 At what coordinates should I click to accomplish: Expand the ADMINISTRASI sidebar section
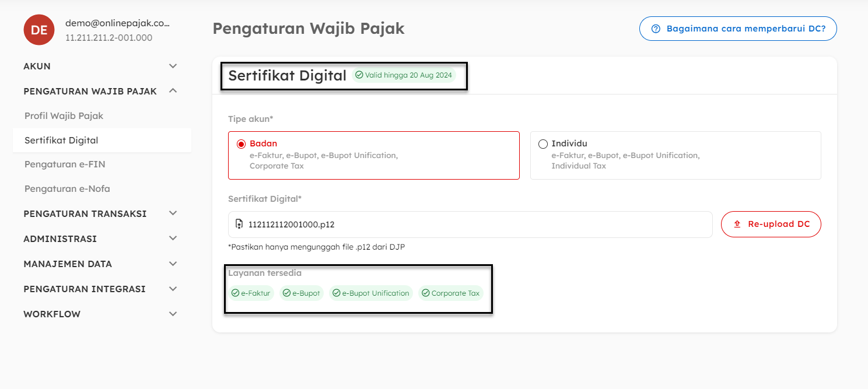click(x=173, y=239)
